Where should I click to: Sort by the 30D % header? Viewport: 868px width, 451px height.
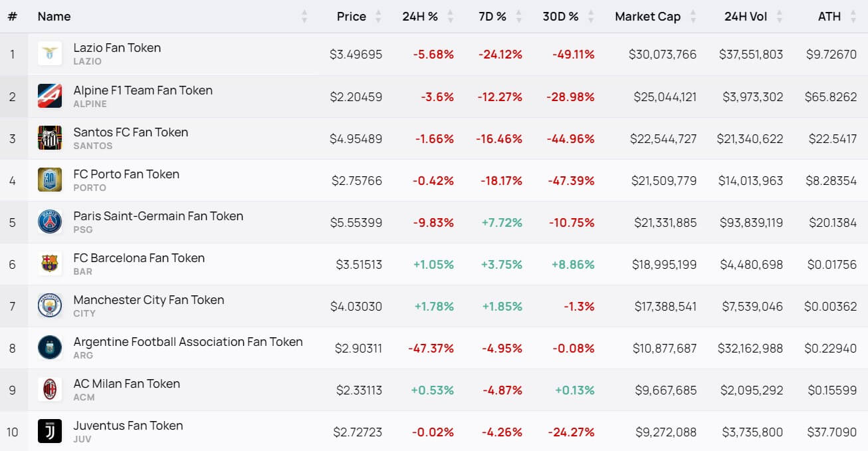click(560, 17)
